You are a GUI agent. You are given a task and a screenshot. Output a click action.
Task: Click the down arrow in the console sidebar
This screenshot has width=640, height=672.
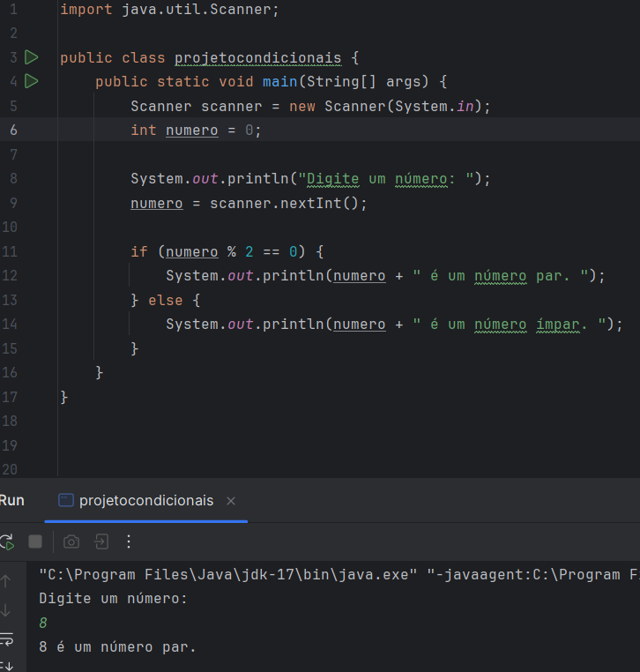[6, 610]
